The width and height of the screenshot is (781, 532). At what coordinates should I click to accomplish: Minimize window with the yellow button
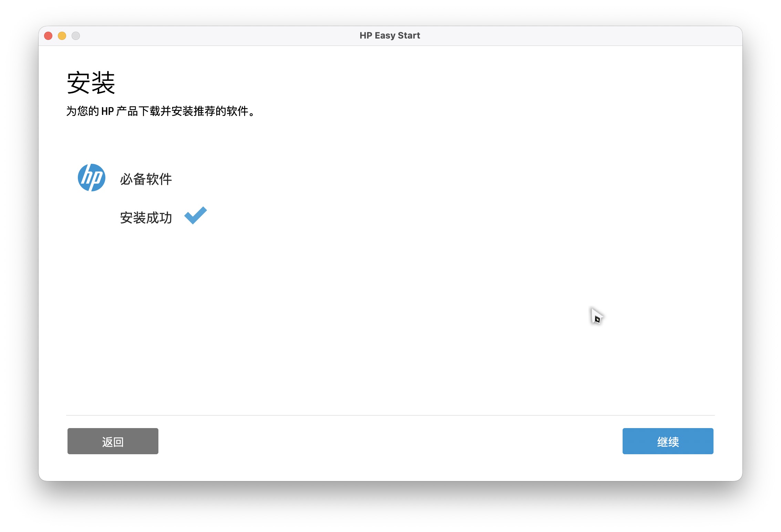pyautogui.click(x=62, y=36)
